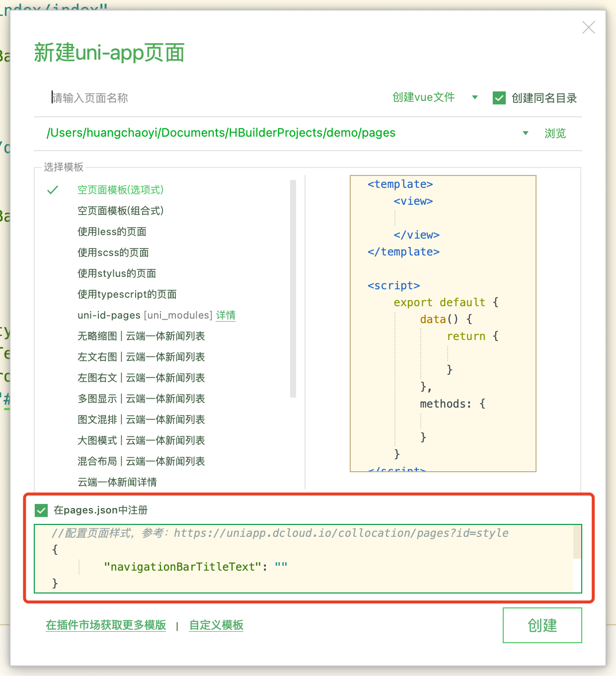
Task: Toggle the 创建同名目录 checkbox
Action: [x=499, y=98]
